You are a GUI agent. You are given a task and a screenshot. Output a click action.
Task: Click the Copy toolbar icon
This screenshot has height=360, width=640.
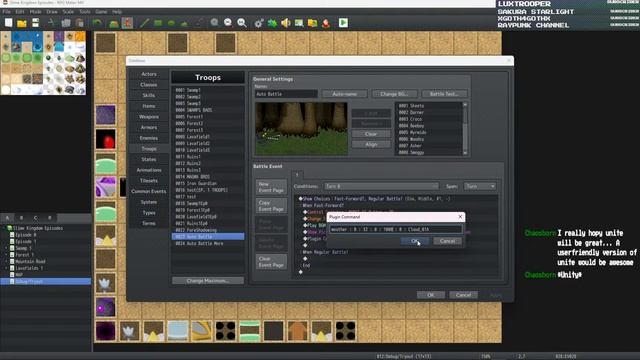tap(66, 23)
